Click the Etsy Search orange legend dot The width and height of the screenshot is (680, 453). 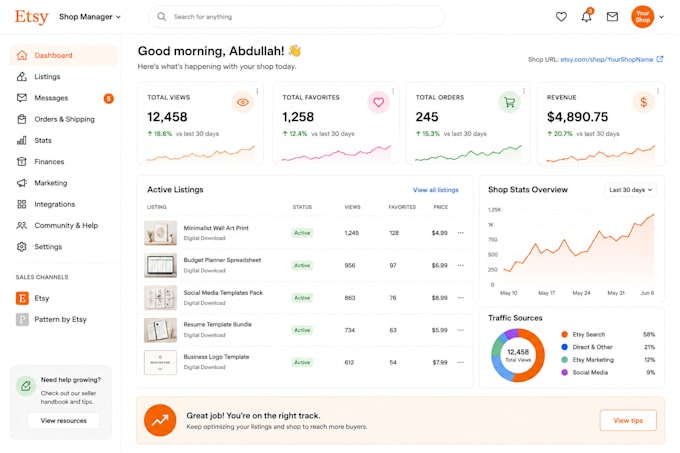(564, 334)
